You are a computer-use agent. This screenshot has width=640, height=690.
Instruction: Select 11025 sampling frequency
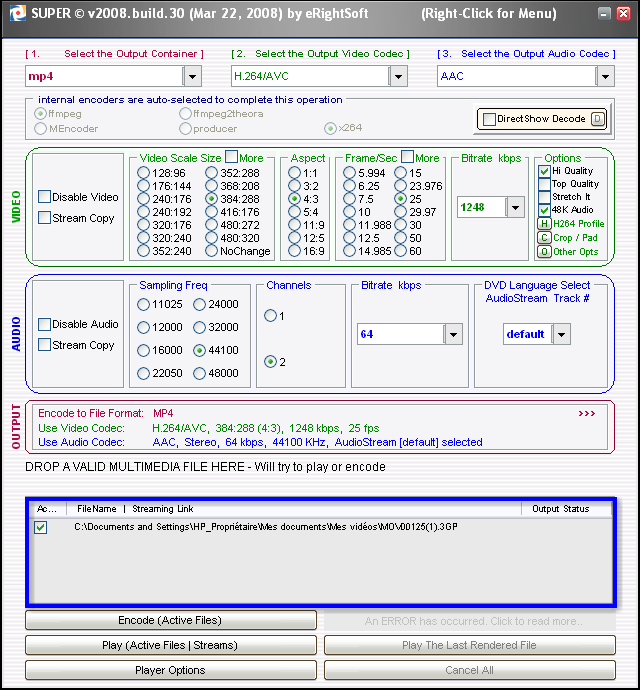pyautogui.click(x=143, y=304)
